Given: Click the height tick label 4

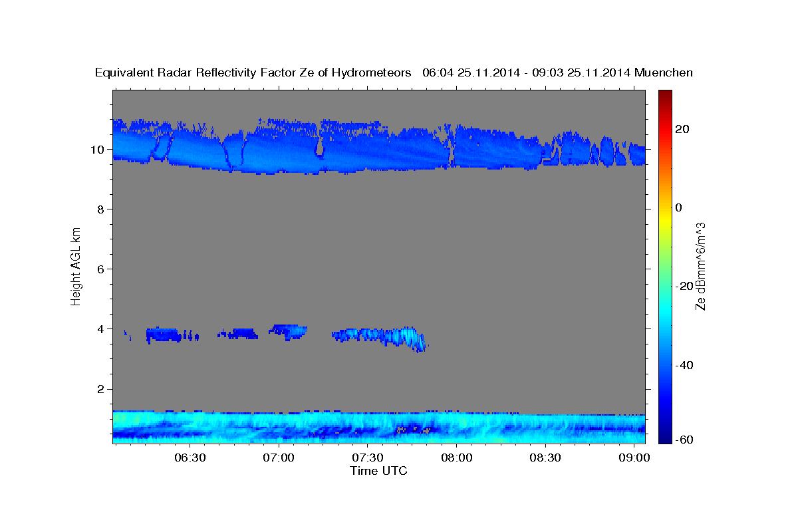Looking at the screenshot, I should (x=102, y=329).
